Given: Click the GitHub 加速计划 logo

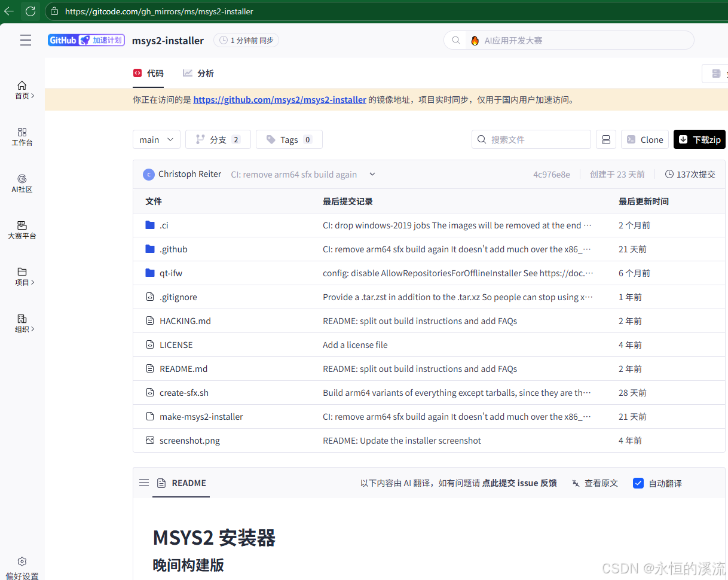Looking at the screenshot, I should click(86, 40).
